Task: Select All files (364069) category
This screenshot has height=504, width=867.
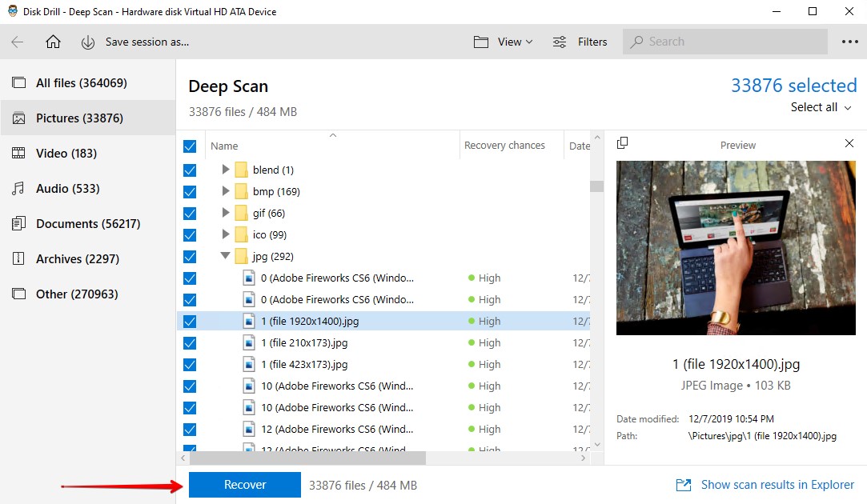Action: click(x=88, y=83)
